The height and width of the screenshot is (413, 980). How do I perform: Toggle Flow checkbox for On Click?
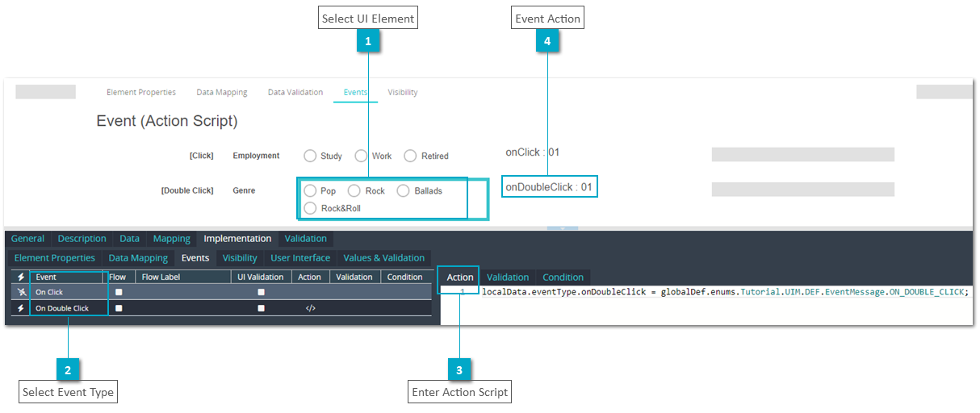tap(119, 292)
